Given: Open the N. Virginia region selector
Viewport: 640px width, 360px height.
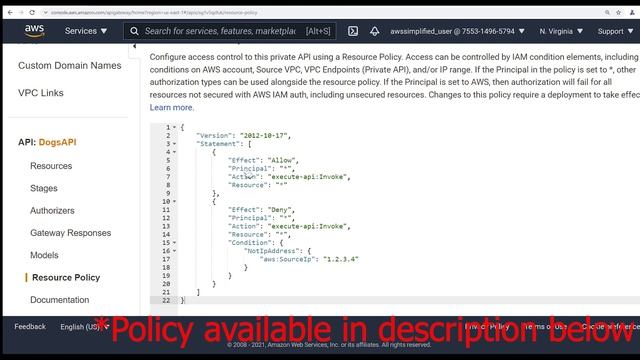Looking at the screenshot, I should click(x=561, y=31).
